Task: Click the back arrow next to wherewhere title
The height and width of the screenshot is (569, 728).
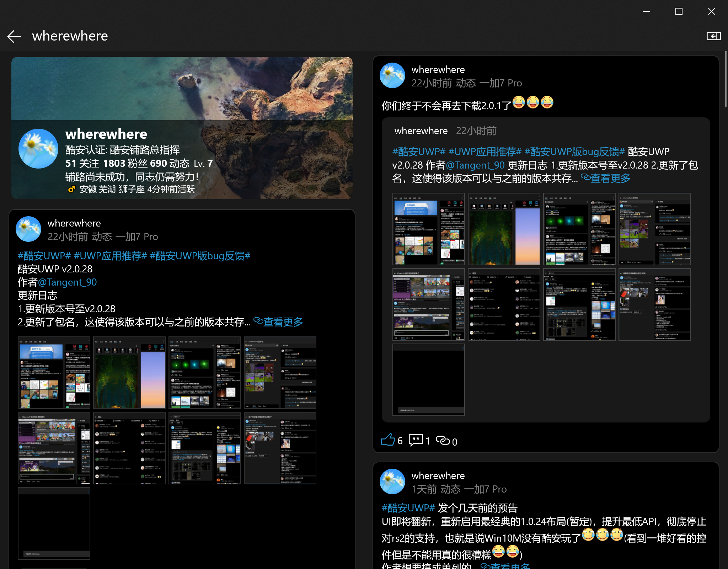Action: pyautogui.click(x=14, y=36)
